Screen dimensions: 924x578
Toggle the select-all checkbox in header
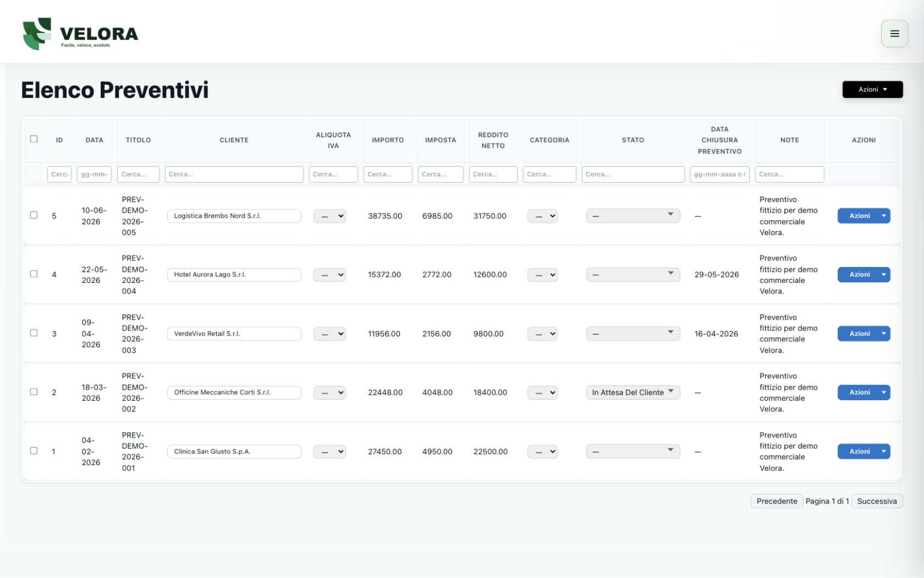[x=34, y=139]
